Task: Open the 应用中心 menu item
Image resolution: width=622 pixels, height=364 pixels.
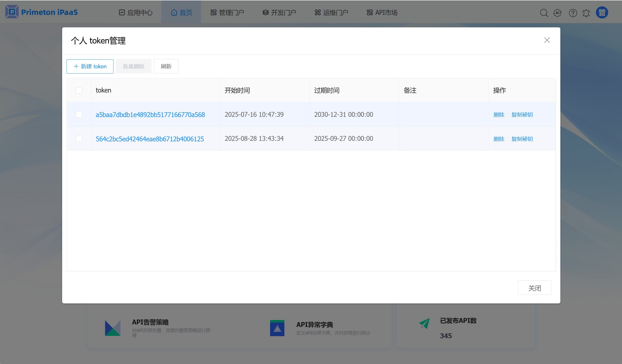Action: click(x=136, y=13)
